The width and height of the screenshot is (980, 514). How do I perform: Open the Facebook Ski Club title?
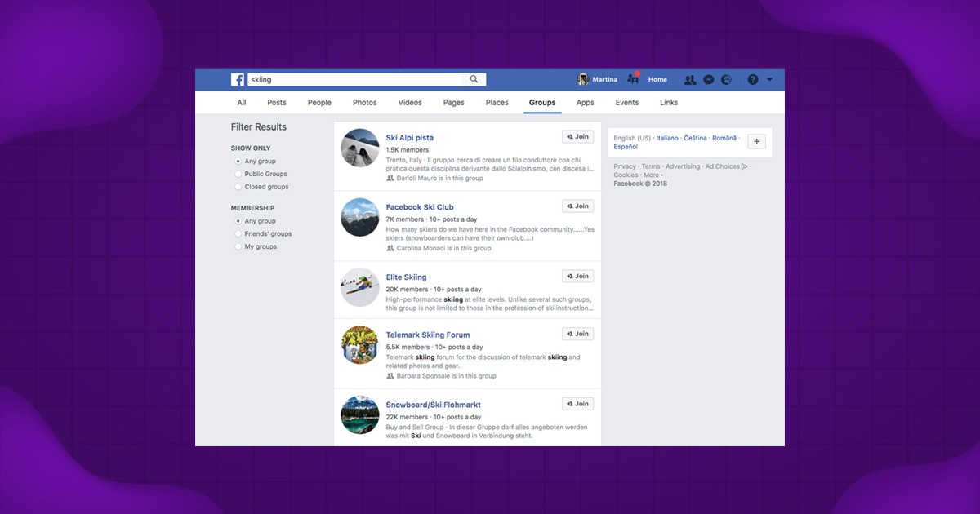tap(420, 207)
